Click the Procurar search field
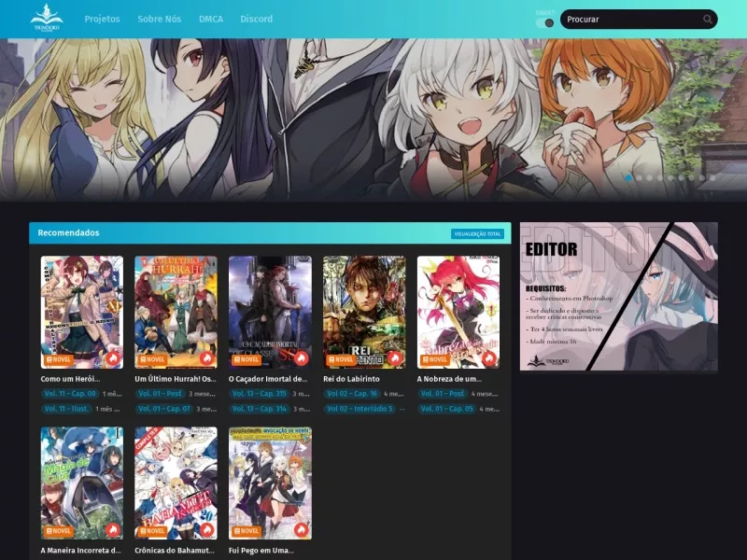The height and width of the screenshot is (560, 747). pos(639,19)
